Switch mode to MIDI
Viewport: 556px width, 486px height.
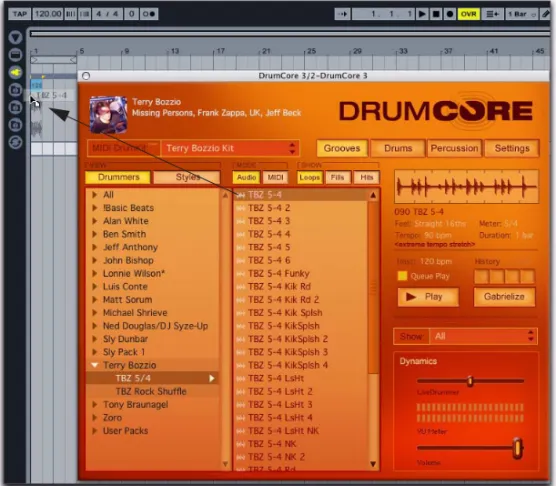click(275, 177)
